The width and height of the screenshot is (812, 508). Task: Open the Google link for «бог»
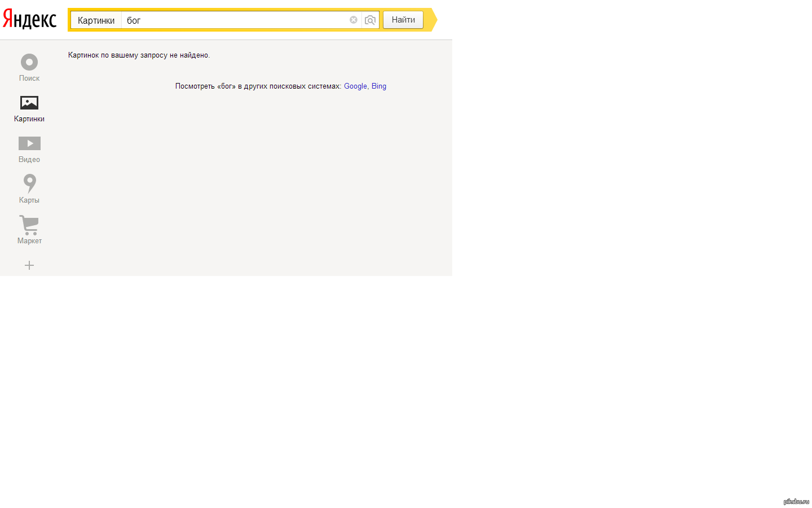355,86
